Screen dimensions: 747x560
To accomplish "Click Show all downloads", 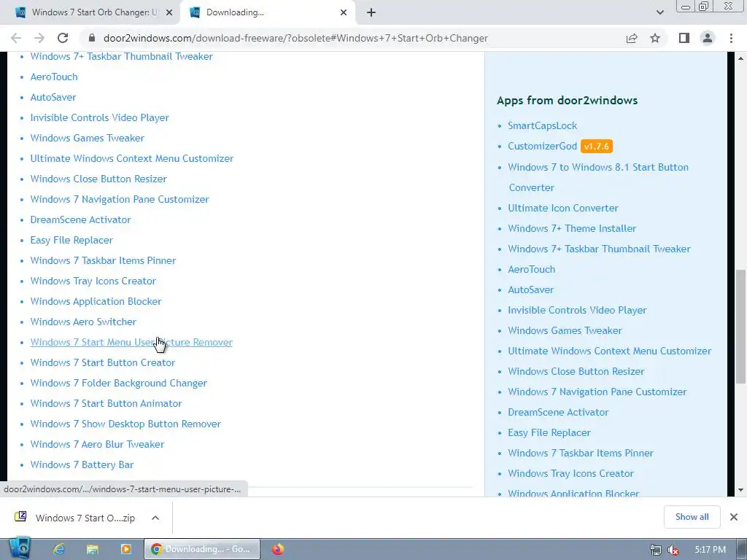I will pos(692,517).
